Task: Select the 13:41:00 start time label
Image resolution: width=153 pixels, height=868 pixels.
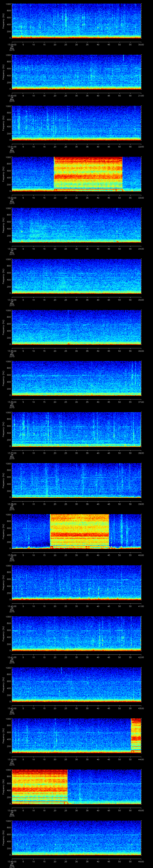Action: click(x=12, y=657)
